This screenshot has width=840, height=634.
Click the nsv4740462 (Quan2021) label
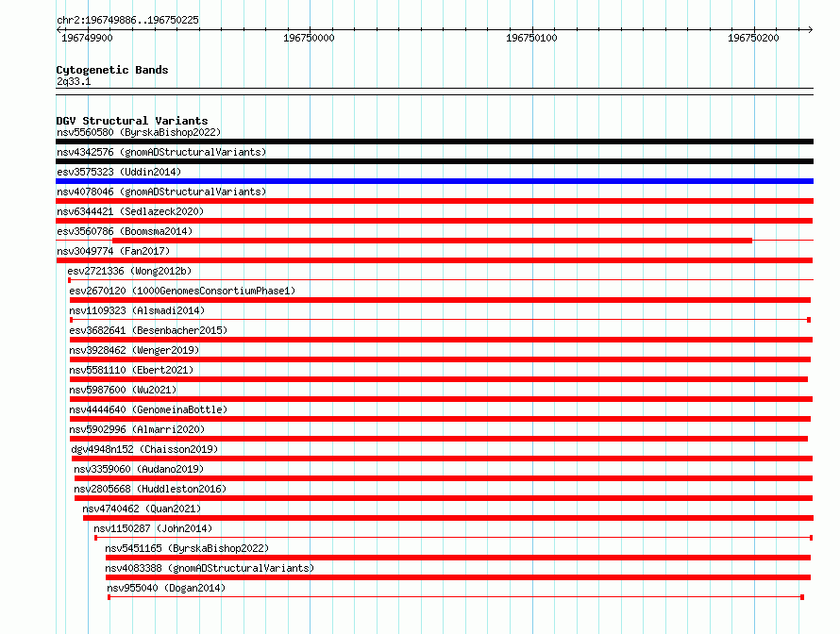(x=142, y=509)
